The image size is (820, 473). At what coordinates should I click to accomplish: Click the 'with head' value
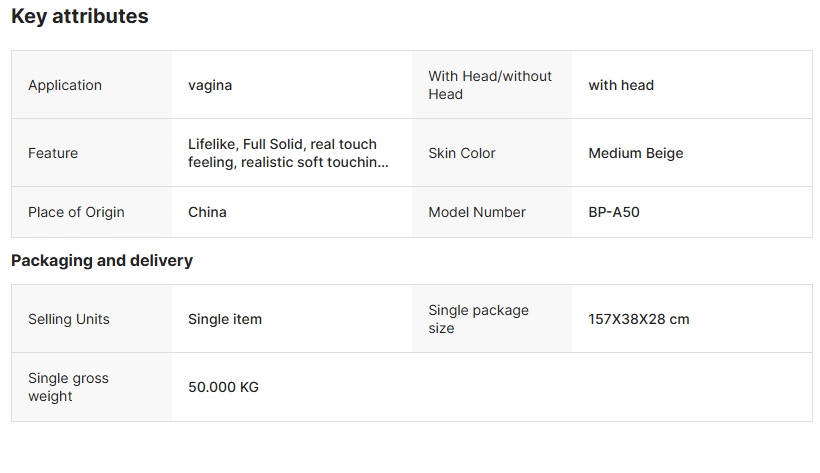[x=621, y=85]
